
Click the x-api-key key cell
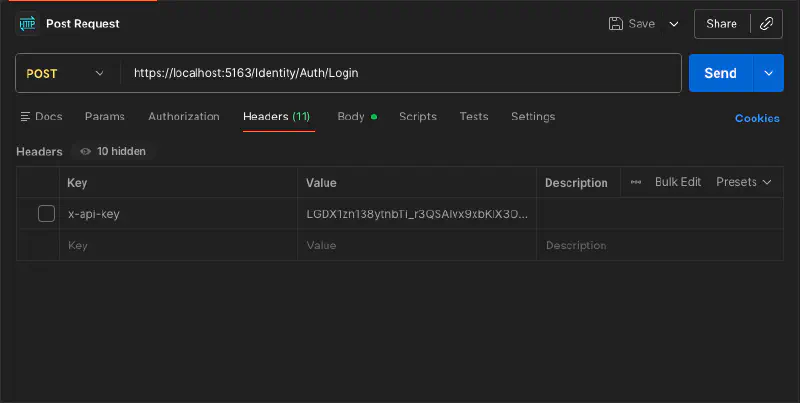[179, 214]
